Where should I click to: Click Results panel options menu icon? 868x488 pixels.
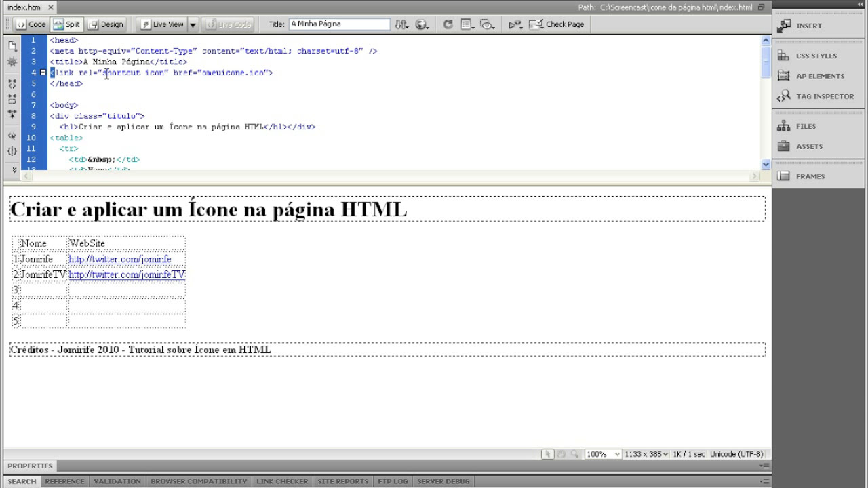[x=765, y=482]
